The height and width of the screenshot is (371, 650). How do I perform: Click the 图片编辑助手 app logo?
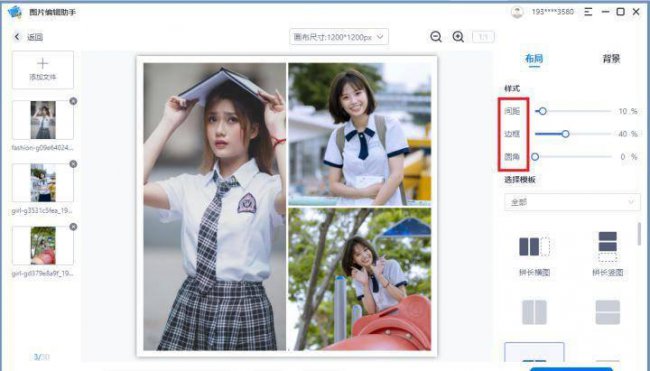point(15,12)
